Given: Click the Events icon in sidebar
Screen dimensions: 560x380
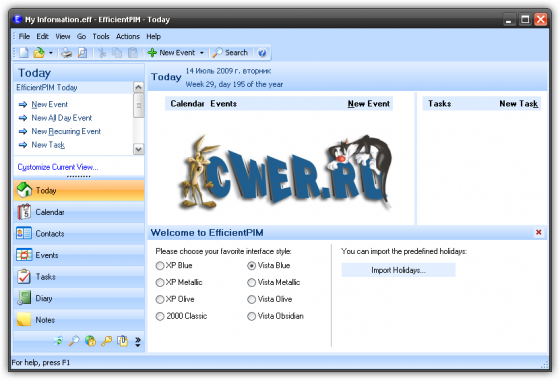Looking at the screenshot, I should 24,255.
